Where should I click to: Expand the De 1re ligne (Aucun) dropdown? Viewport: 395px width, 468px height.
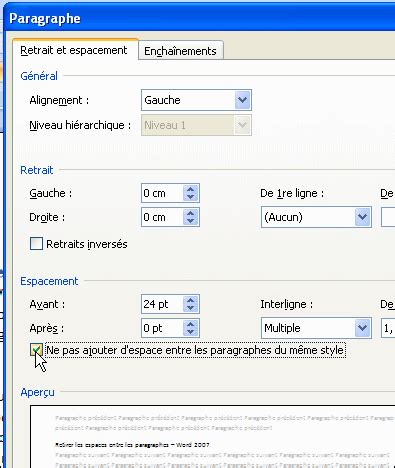point(316,217)
